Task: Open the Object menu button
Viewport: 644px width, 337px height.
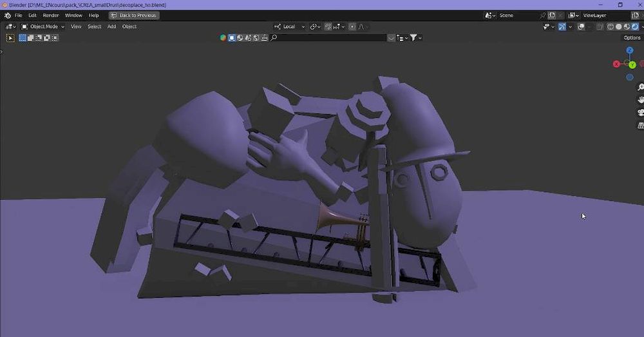Action: (129, 26)
